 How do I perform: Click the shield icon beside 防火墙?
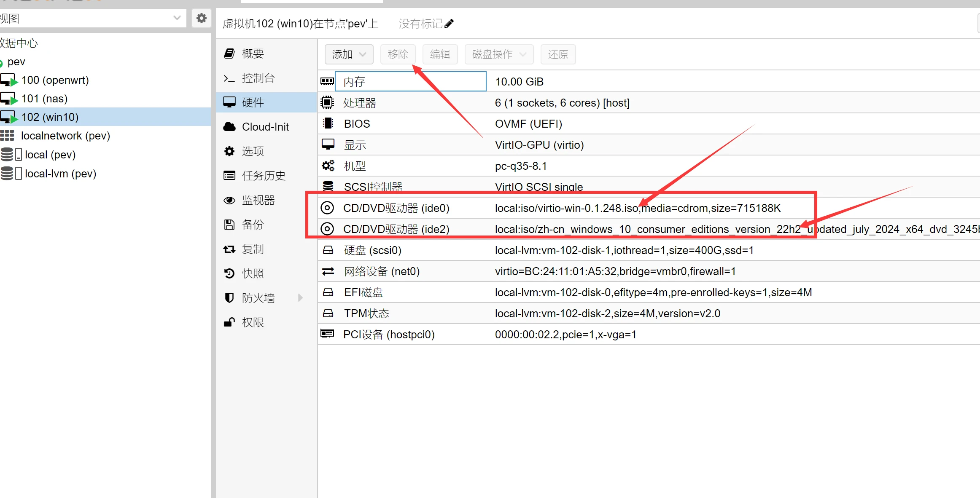click(229, 298)
